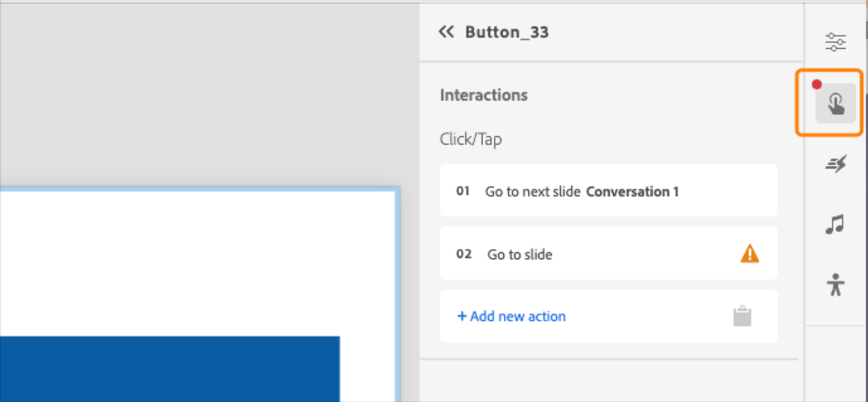Click the Interactions section heading
The width and height of the screenshot is (868, 402).
pos(483,95)
